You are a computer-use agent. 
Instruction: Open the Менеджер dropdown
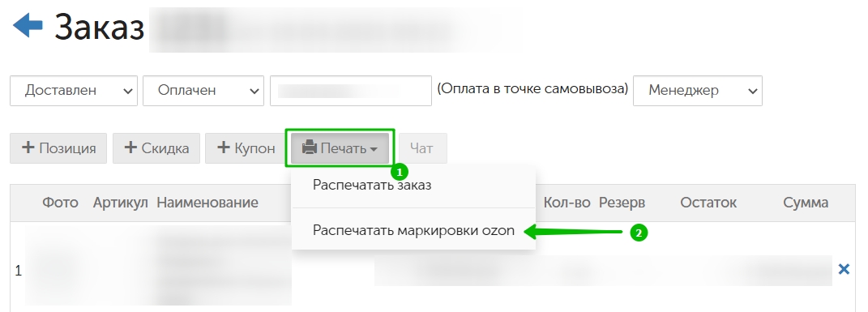698,91
